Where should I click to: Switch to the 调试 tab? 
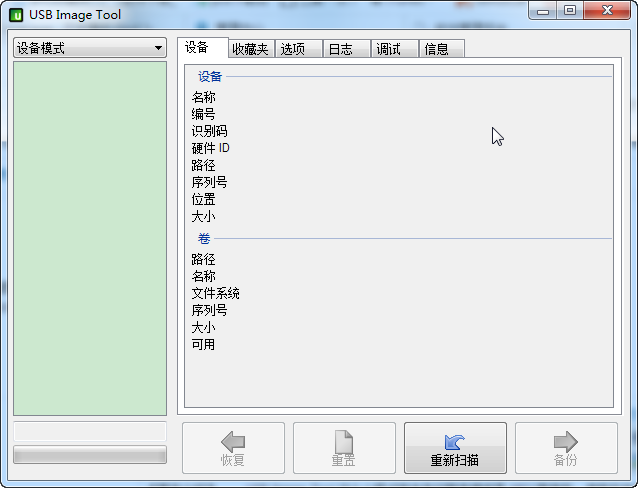click(x=395, y=49)
